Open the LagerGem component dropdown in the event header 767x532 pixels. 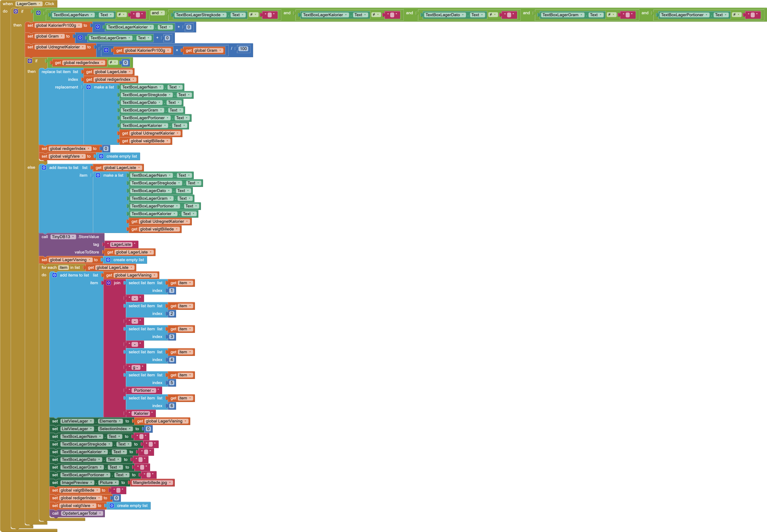(29, 4)
